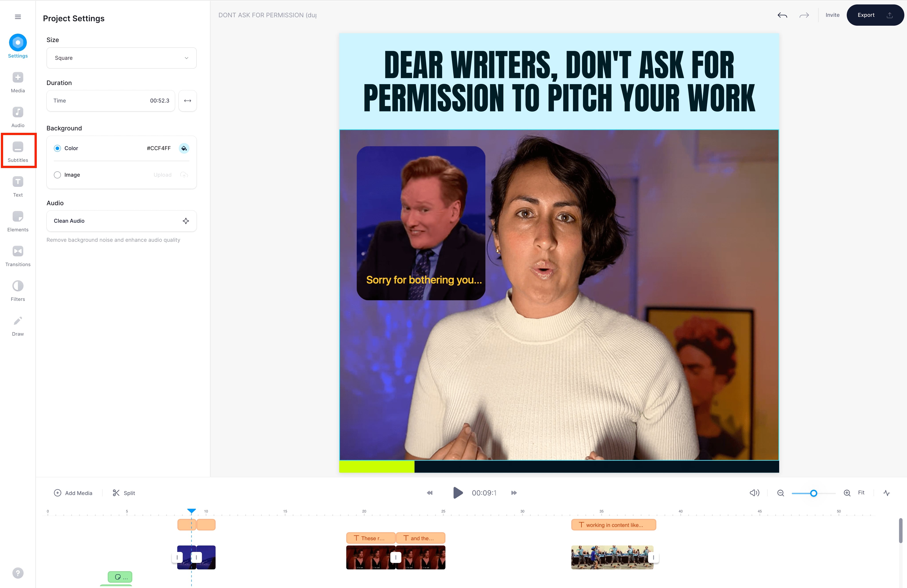Screen dimensions: 907x588
Task: Click the current timecode 00:09:1
Action: point(484,493)
